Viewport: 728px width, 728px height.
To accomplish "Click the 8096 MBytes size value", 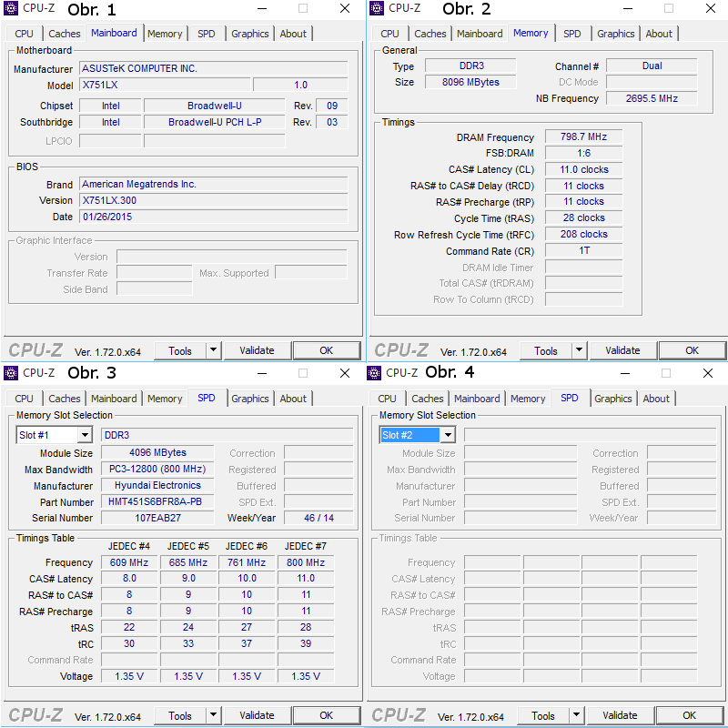I will [x=470, y=82].
